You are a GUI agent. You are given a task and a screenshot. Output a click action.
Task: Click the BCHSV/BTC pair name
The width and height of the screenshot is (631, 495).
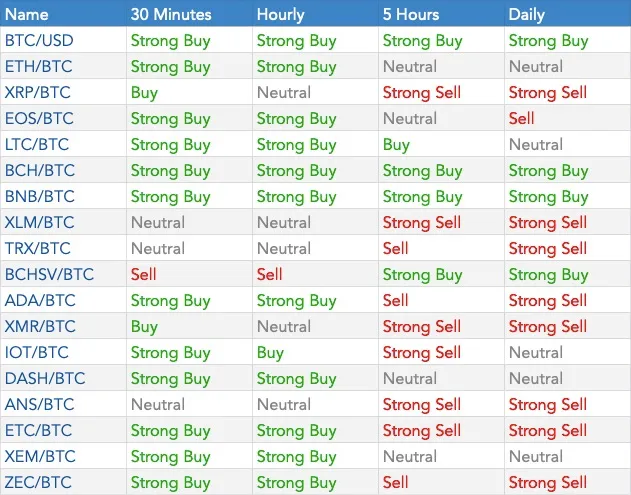pos(49,274)
